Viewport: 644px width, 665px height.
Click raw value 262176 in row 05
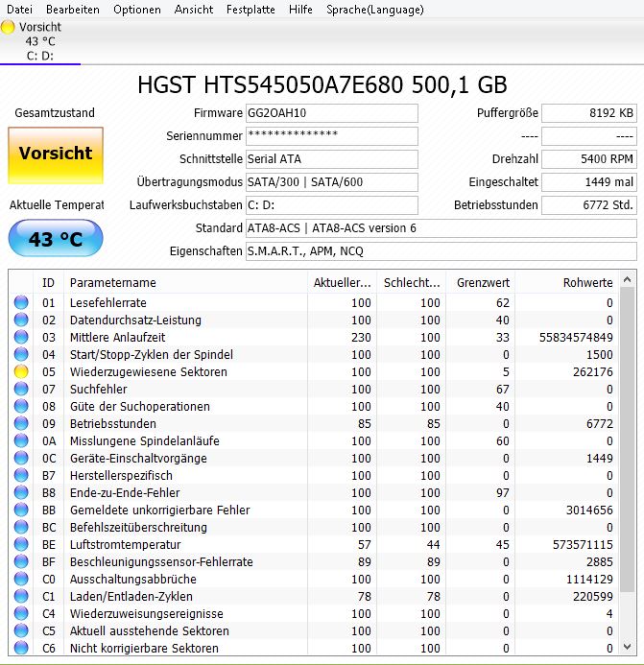tap(593, 372)
